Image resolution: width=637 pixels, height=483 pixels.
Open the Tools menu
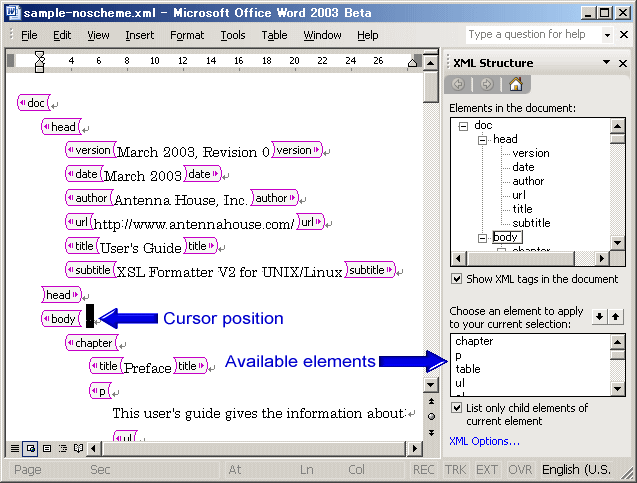pyautogui.click(x=233, y=35)
